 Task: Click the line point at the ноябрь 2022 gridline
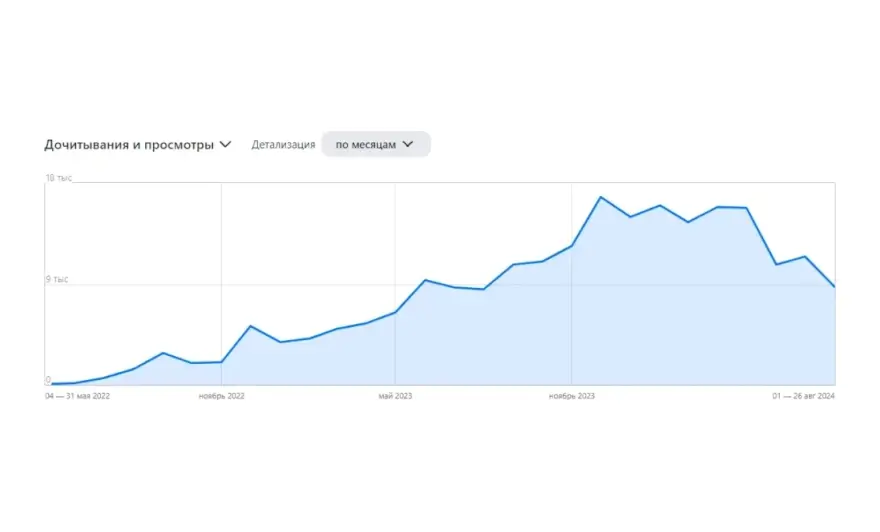pos(221,361)
